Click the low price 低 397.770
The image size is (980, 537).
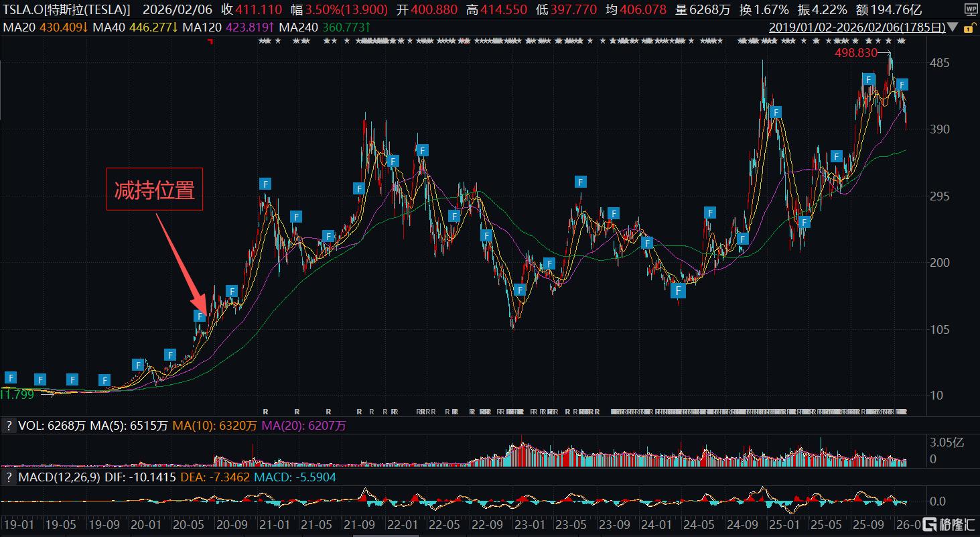tap(566, 10)
